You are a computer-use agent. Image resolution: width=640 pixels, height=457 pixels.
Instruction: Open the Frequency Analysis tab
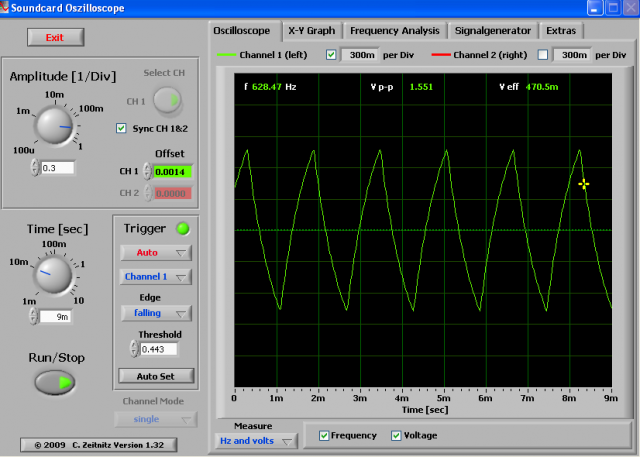(395, 31)
